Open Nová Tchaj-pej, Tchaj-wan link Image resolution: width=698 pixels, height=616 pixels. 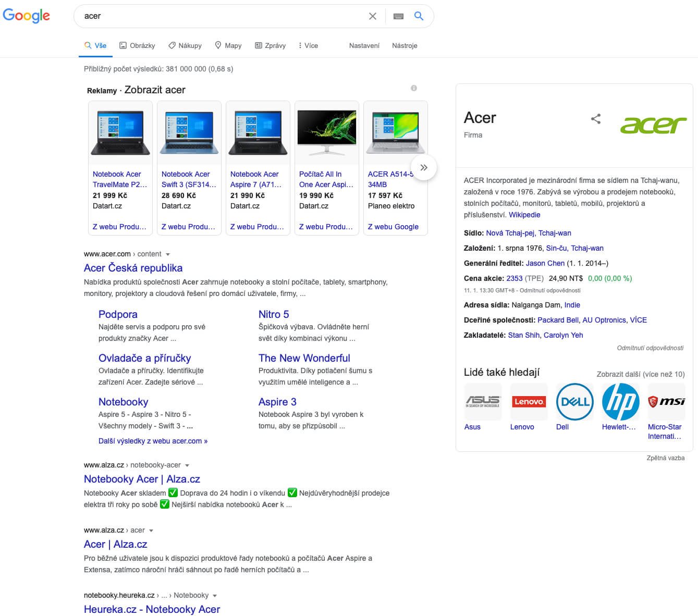[x=529, y=233]
